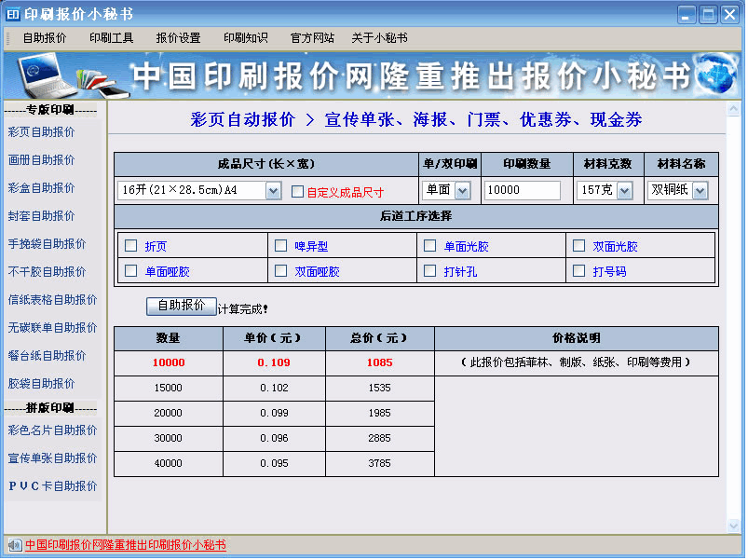This screenshot has width=748, height=560.
Task: Open the 单/双印刷 dropdown
Action: [462, 190]
